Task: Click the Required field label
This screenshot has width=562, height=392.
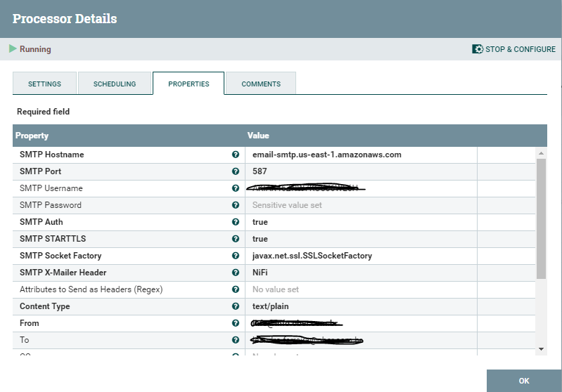Action: tap(43, 111)
